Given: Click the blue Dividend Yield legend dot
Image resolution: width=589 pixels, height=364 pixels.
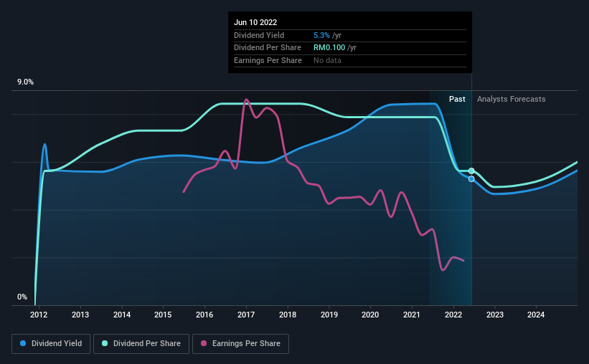Looking at the screenshot, I should point(23,343).
